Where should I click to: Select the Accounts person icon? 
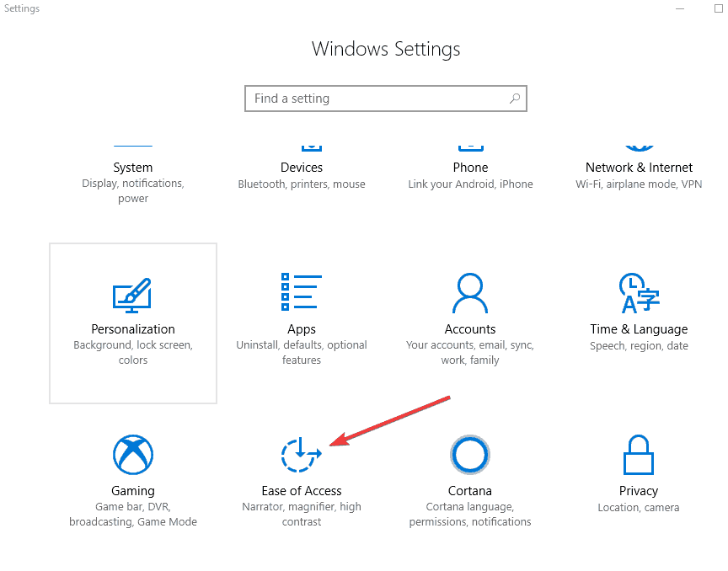(x=469, y=293)
